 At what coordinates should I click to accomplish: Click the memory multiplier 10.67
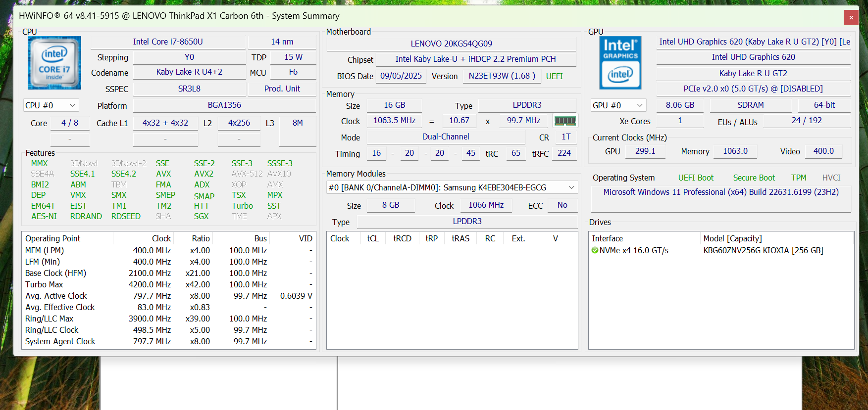tap(459, 121)
